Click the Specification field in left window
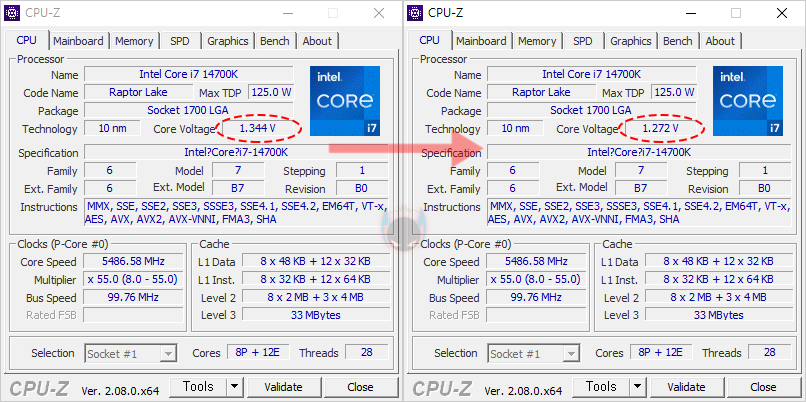 point(236,152)
